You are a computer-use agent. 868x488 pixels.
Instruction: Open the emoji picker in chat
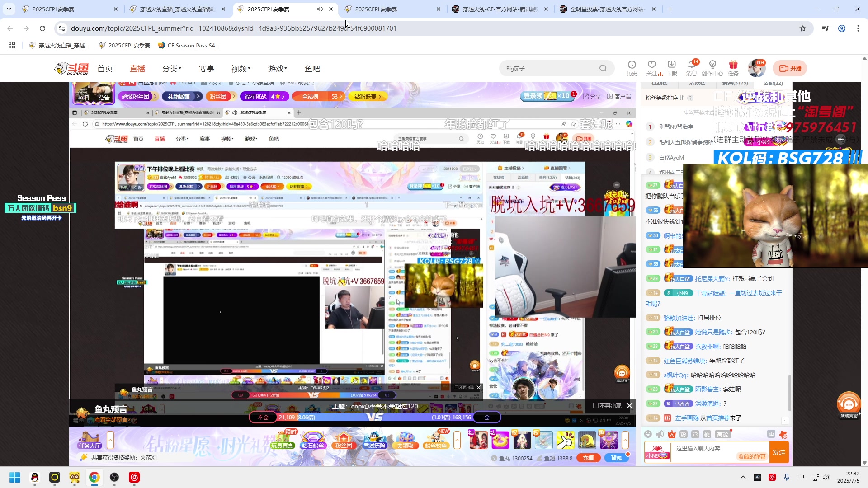[648, 434]
